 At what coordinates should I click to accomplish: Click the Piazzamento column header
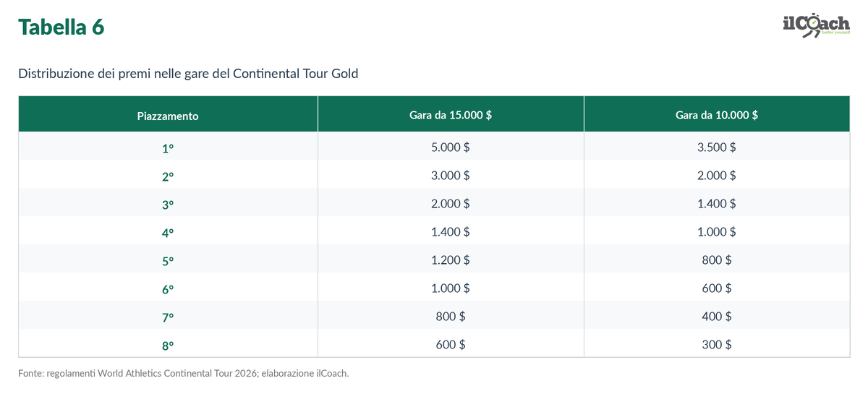click(x=168, y=115)
